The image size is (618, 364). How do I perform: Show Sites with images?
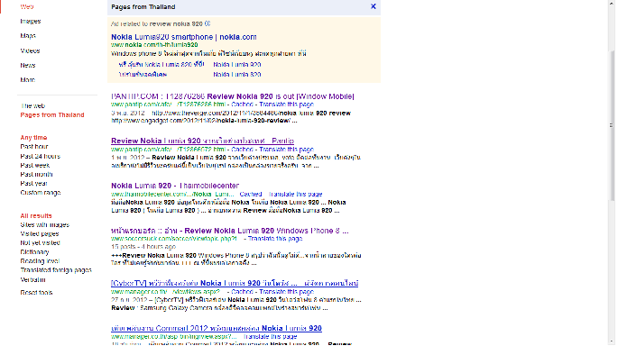click(44, 224)
